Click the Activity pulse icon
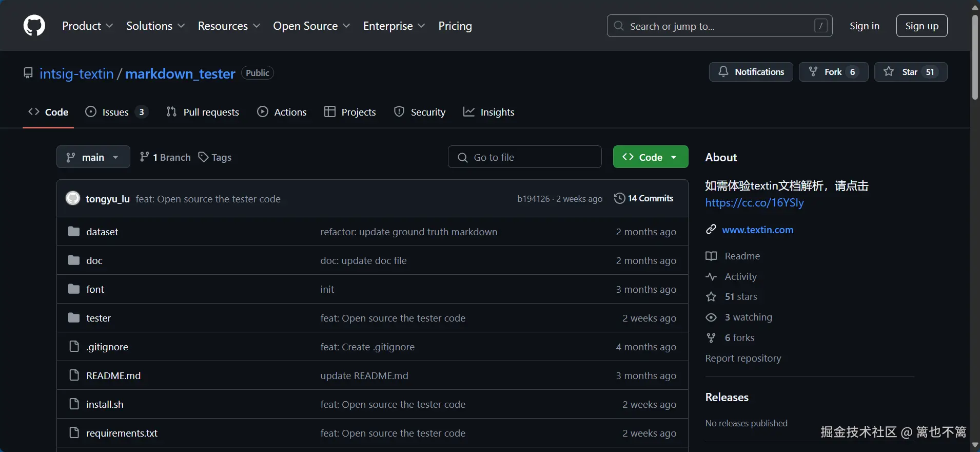The width and height of the screenshot is (980, 452). pyautogui.click(x=711, y=276)
